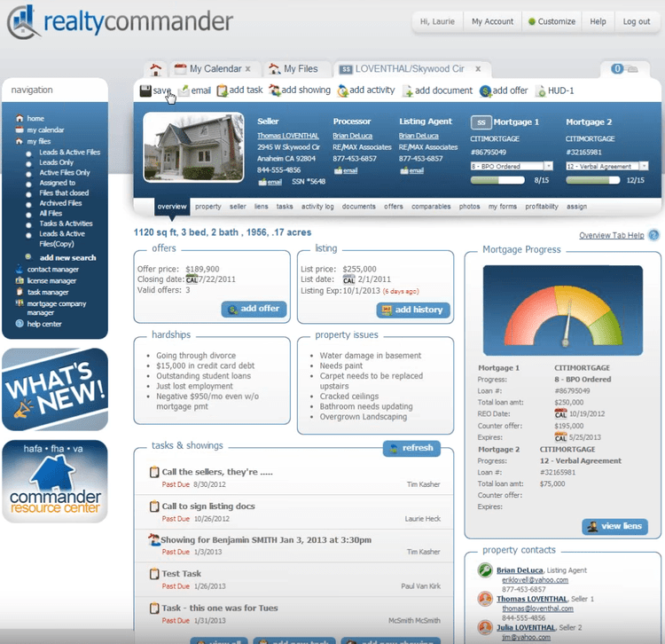
Task: Close the My Calendar tab
Action: point(247,68)
